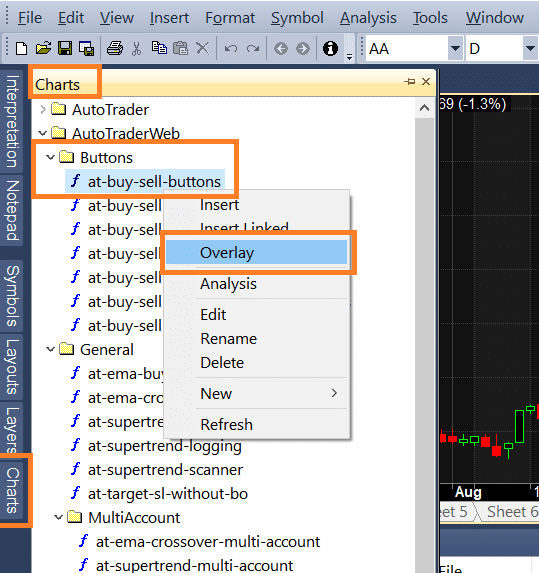
Task: Click the Info circle toolbar icon
Action: tap(330, 49)
